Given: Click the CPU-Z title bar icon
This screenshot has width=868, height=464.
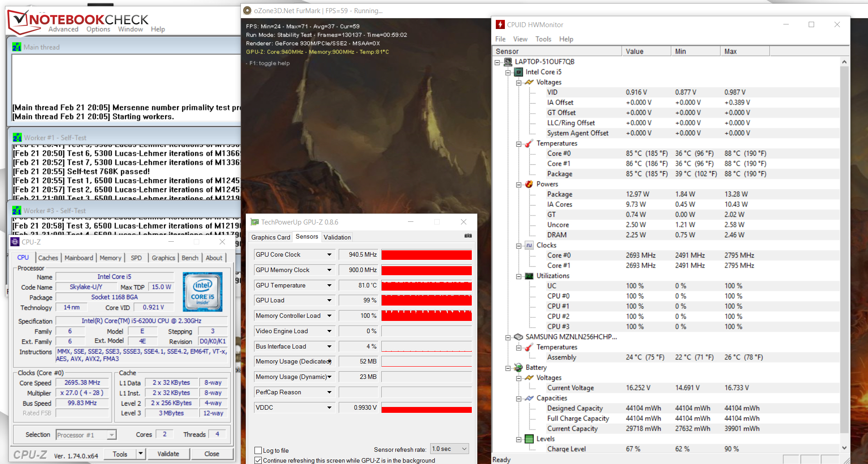Looking at the screenshot, I should pyautogui.click(x=15, y=242).
